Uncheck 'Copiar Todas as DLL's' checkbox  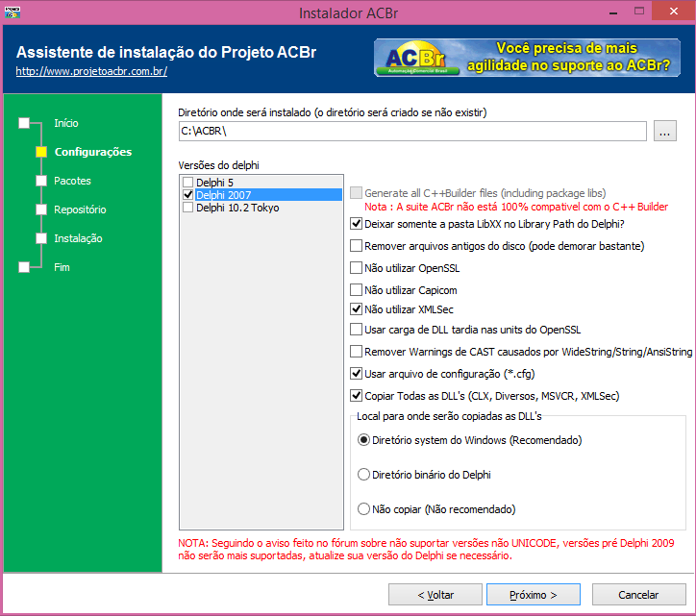356,395
